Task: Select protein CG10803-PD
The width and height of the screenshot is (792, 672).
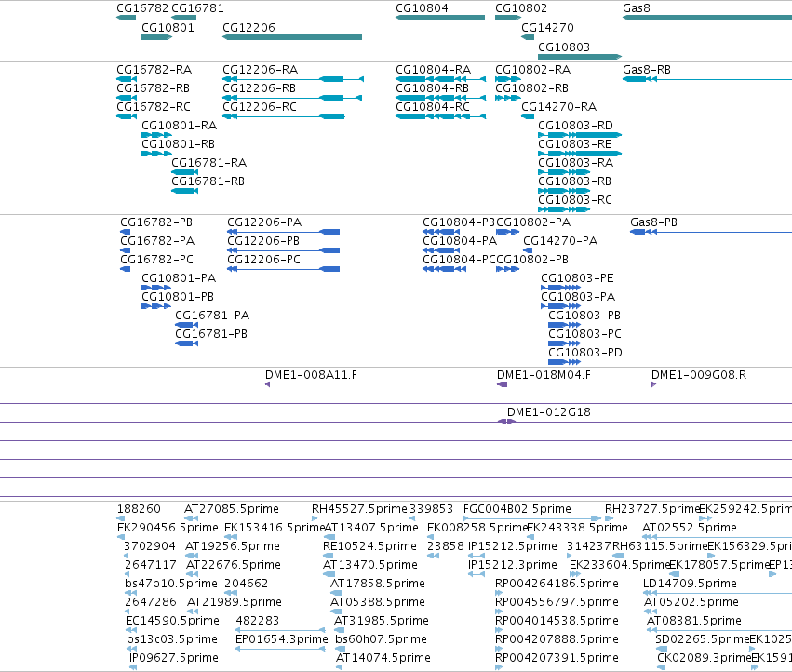Action: coord(585,352)
